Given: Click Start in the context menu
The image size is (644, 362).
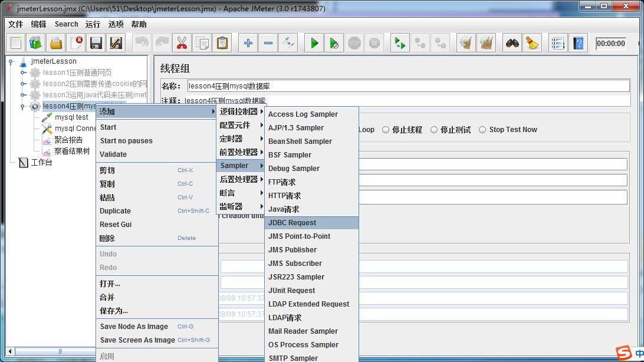Looking at the screenshot, I should point(157,127).
